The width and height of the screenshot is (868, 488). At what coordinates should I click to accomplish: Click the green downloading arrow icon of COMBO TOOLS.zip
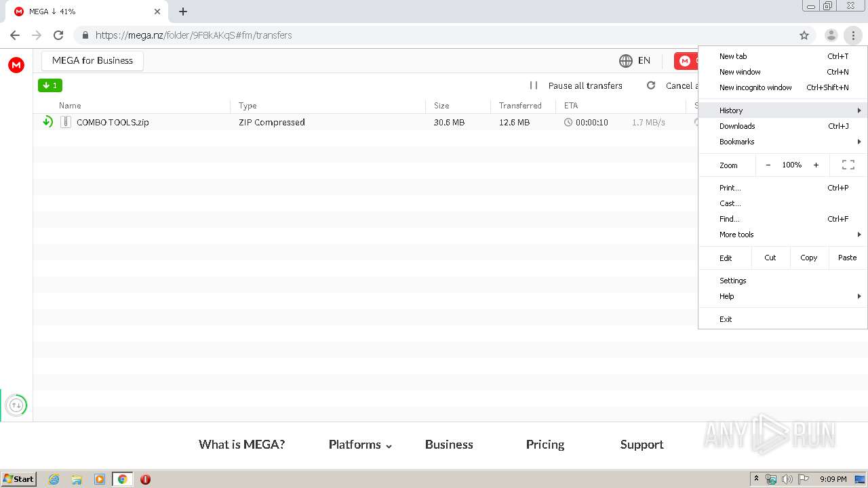(47, 122)
